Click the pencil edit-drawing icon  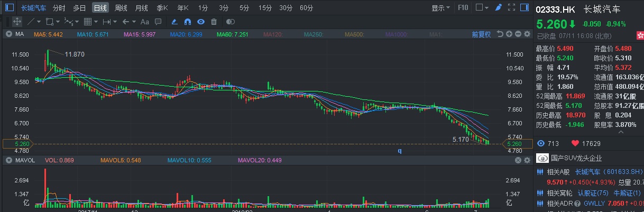175,22
